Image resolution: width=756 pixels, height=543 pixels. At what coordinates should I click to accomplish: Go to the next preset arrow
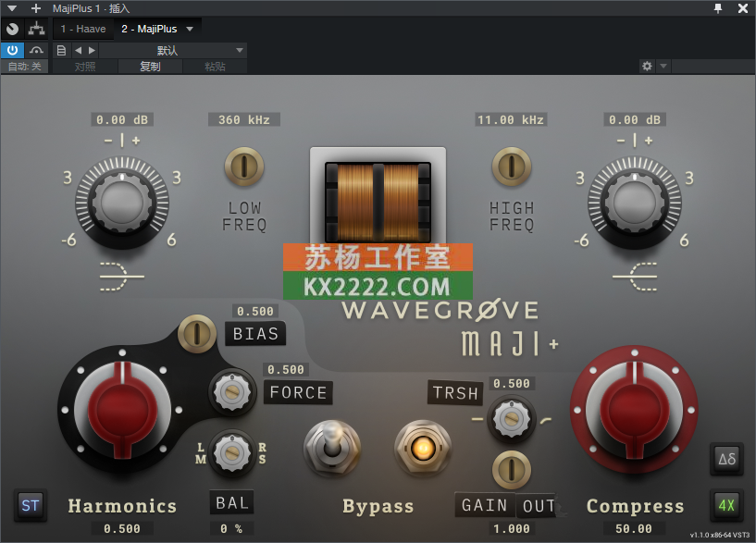tap(93, 50)
